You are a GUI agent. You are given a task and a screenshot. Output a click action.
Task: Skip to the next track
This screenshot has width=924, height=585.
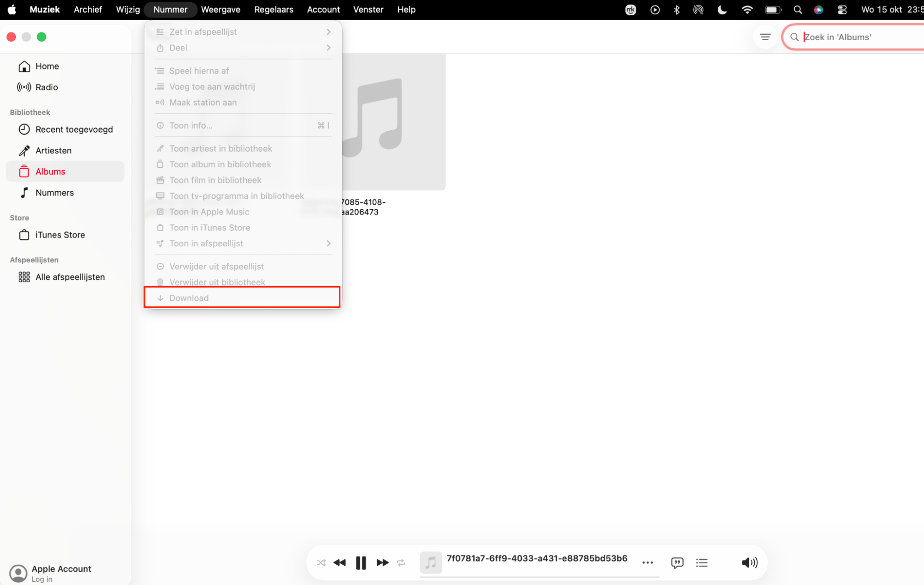(382, 562)
